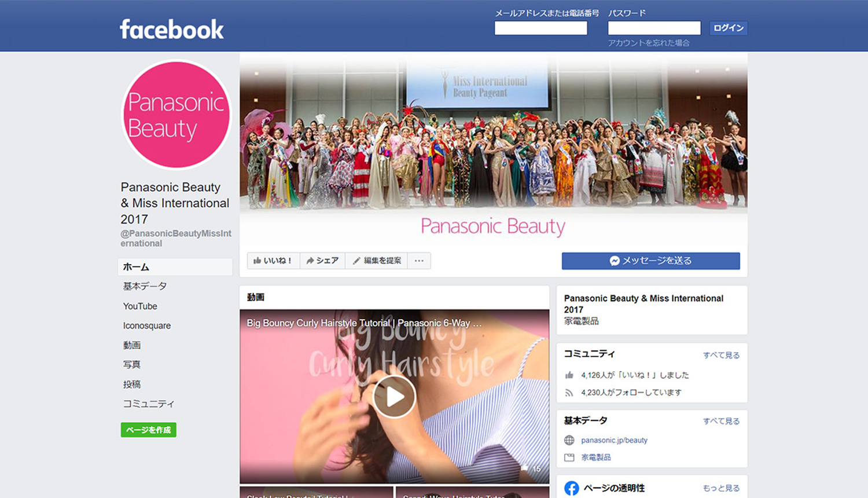Click the password input field
The image size is (868, 498).
click(654, 28)
